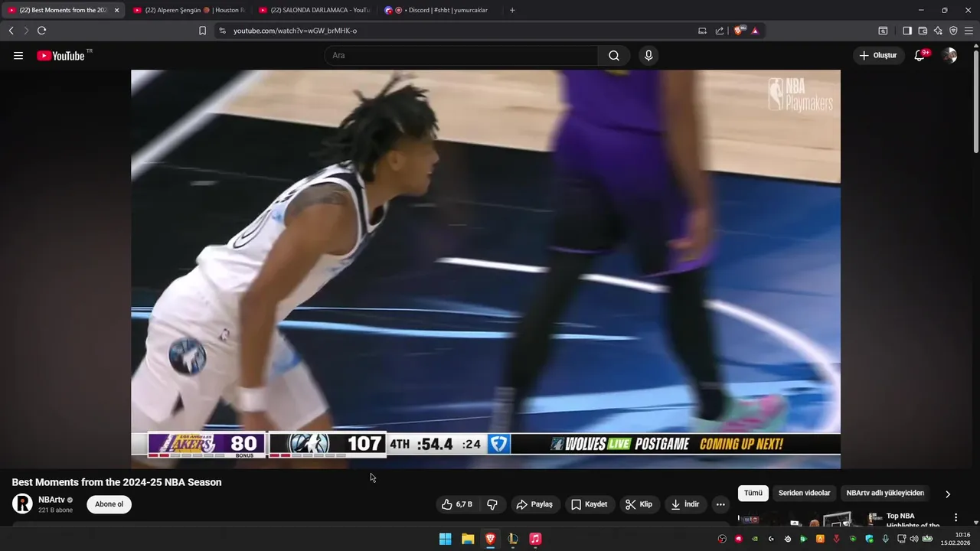
Task: Open the pink music app on the taskbar
Action: [535, 539]
